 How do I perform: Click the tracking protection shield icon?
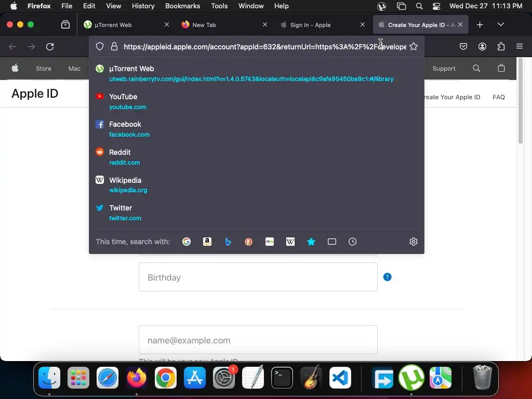99,46
